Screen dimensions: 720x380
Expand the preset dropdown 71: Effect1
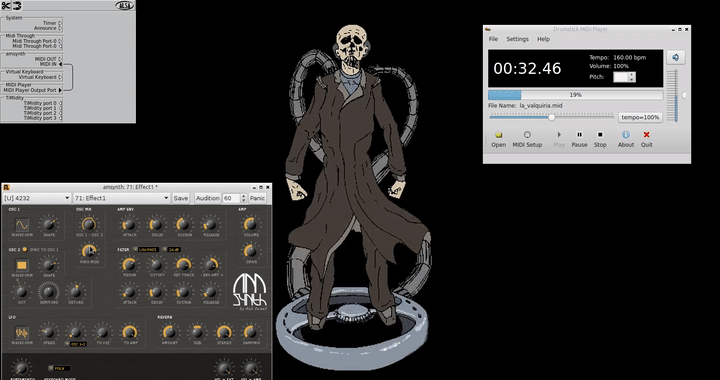pos(121,198)
